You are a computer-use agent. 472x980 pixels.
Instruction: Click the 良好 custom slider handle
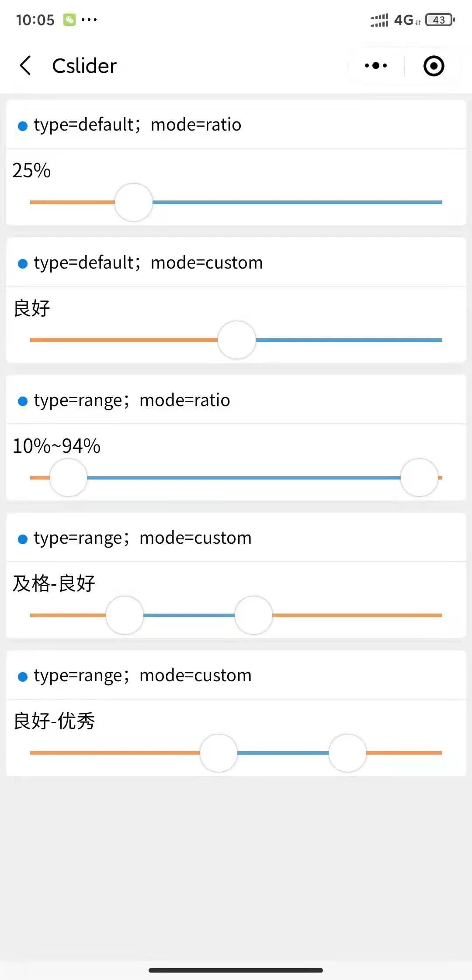point(237,340)
